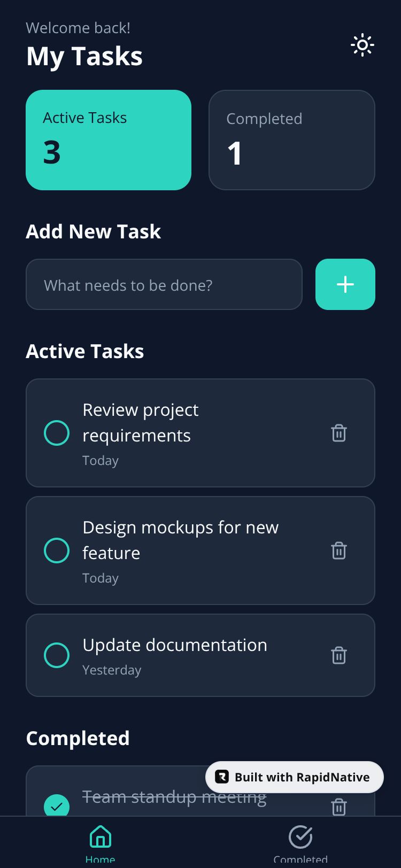Focus the What needs to be done field
Screen dimensions: 401x868
point(164,285)
